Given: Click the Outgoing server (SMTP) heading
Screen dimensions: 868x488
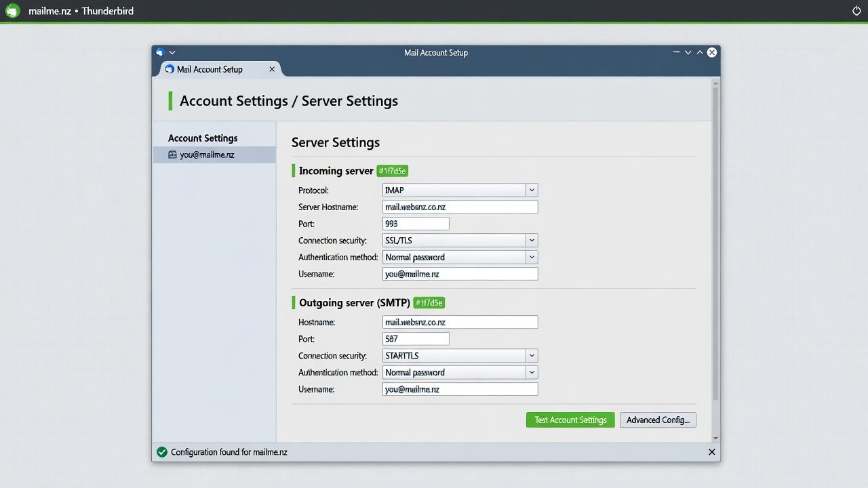Looking at the screenshot, I should tap(354, 303).
